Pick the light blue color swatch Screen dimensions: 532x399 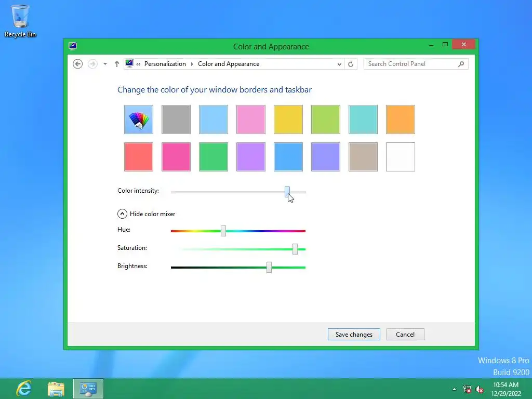[214, 119]
